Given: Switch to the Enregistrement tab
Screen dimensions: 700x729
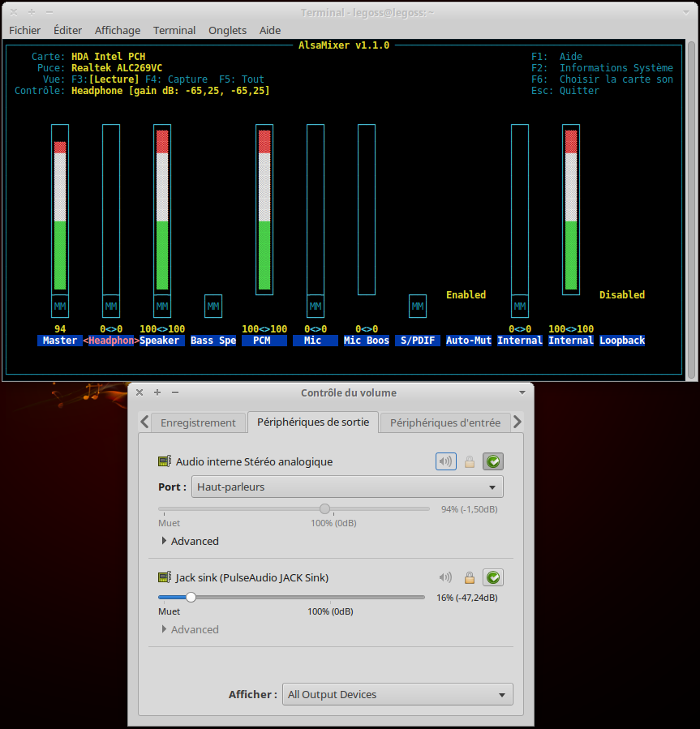Looking at the screenshot, I should [198, 422].
